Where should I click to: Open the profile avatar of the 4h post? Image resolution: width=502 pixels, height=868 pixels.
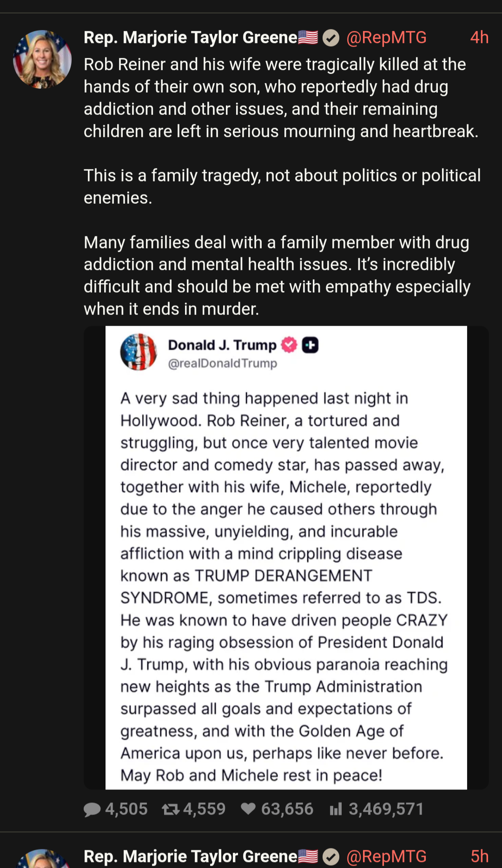coord(42,60)
